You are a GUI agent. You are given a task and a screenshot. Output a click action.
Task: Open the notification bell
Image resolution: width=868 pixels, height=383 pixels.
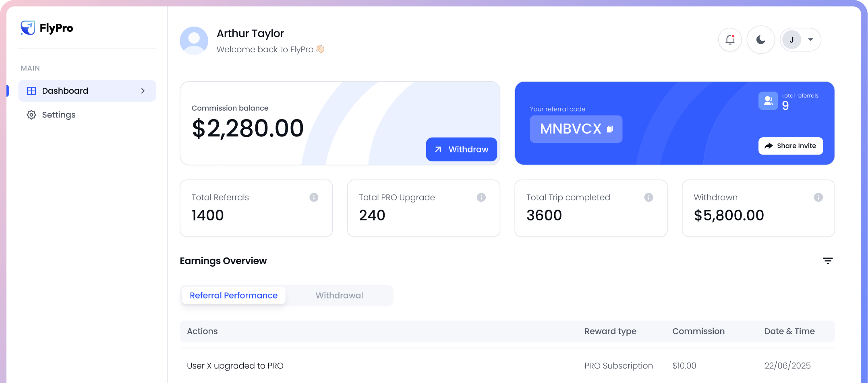(730, 39)
